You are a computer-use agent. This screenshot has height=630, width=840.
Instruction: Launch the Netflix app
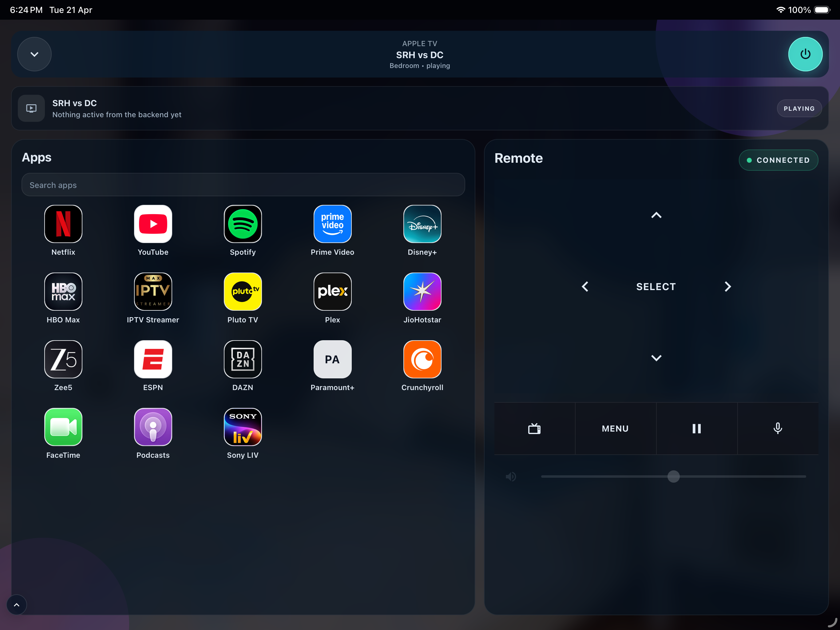tap(63, 224)
